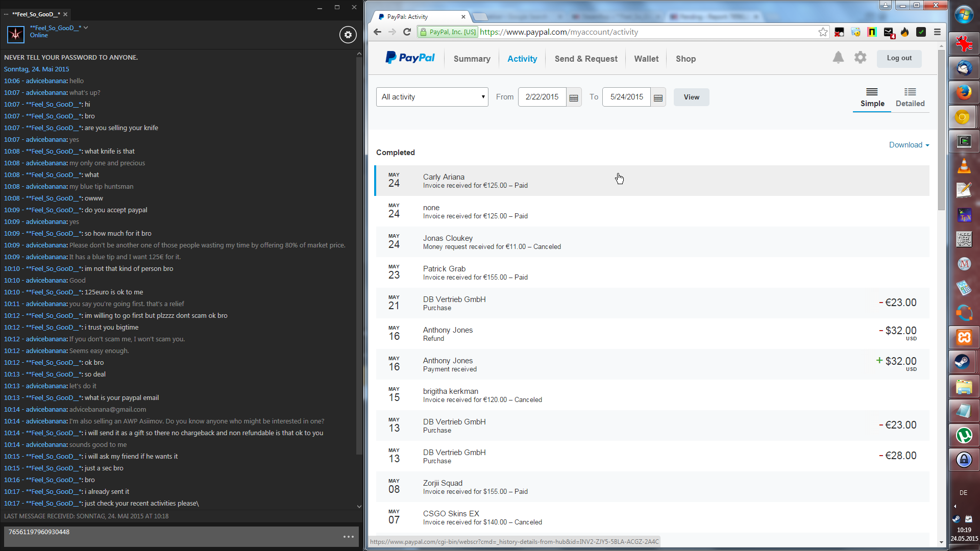Click the chat window scrollbar
This screenshot has height=551, width=980.
[359, 255]
